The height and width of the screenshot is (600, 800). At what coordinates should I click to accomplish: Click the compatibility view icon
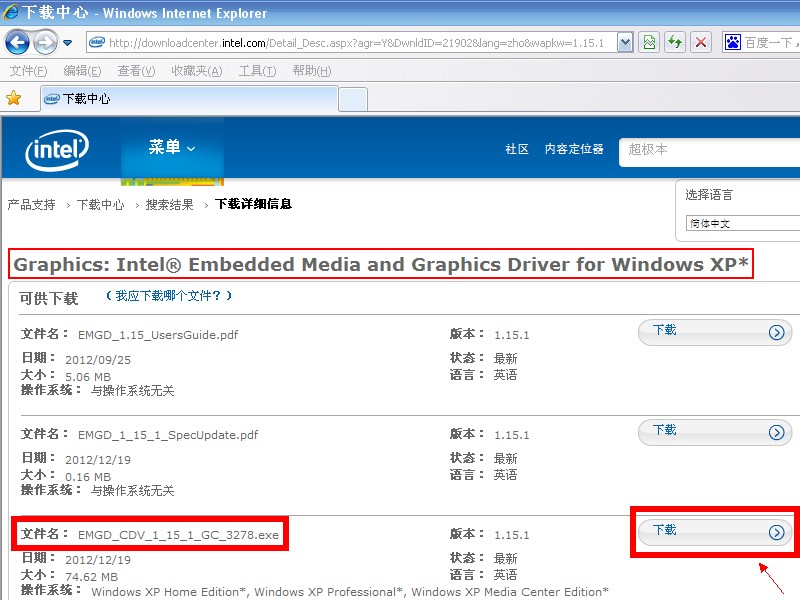tap(650, 42)
